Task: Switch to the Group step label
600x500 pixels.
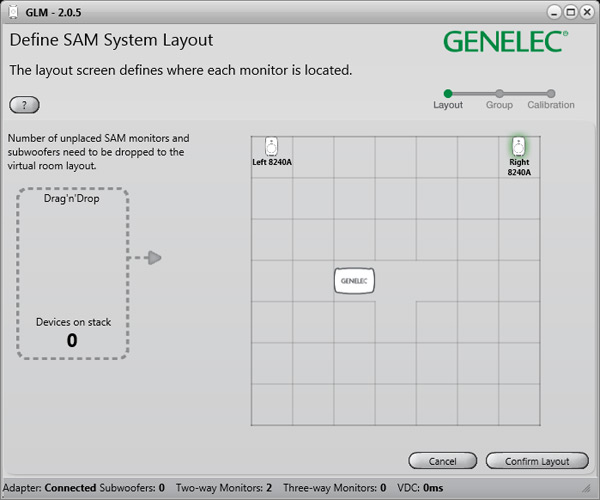Action: [x=499, y=105]
